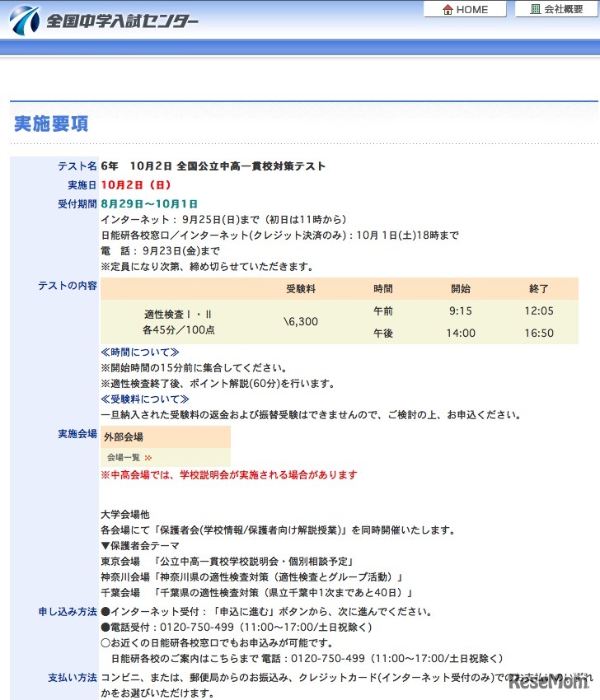Click the 受験料 column header
The height and width of the screenshot is (700, 600).
tap(301, 289)
